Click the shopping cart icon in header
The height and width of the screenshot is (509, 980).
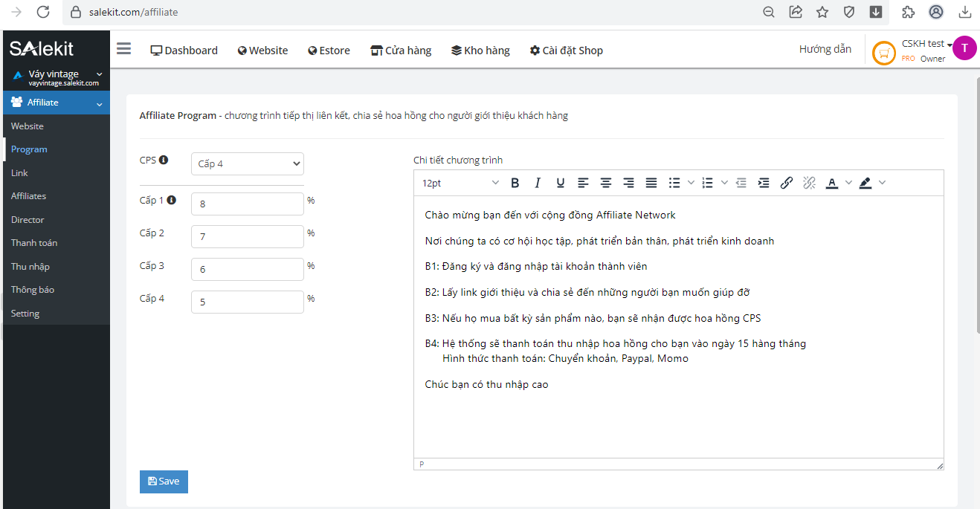pyautogui.click(x=883, y=53)
